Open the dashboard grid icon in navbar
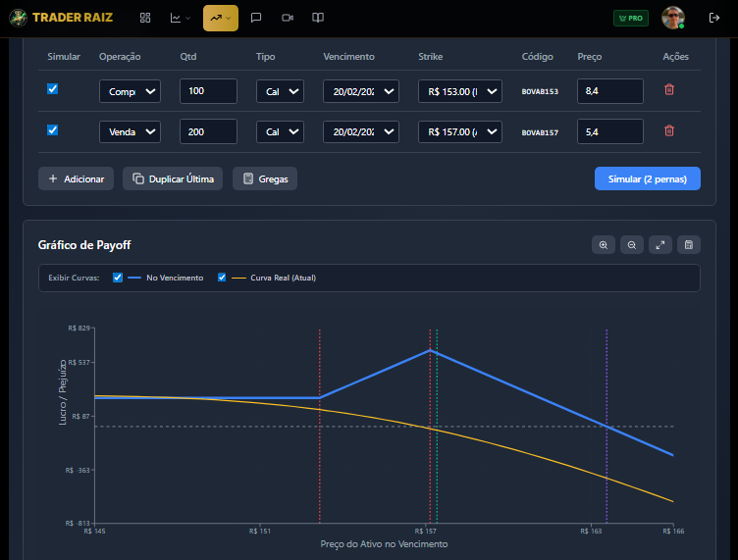This screenshot has height=560, width=738. coord(145,18)
